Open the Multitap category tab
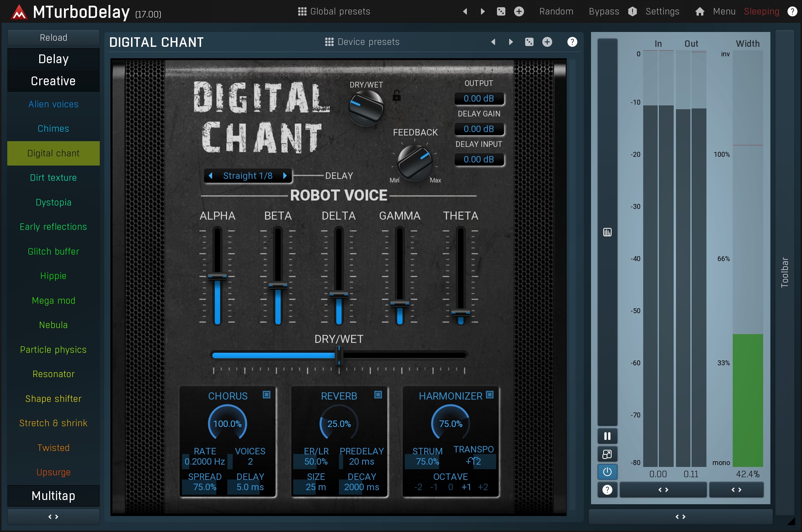Image resolution: width=802 pixels, height=532 pixels. (53, 495)
